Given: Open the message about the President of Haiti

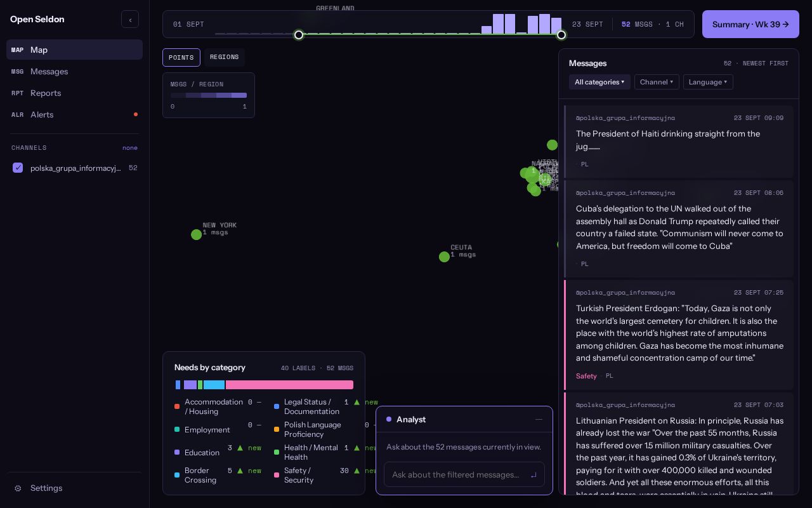Looking at the screenshot, I should 679,142.
